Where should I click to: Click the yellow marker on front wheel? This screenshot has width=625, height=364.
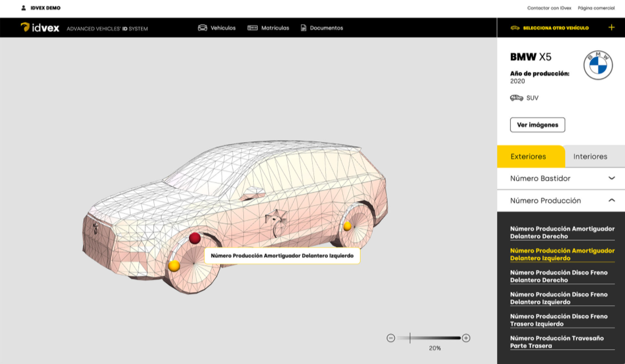pos(174,265)
